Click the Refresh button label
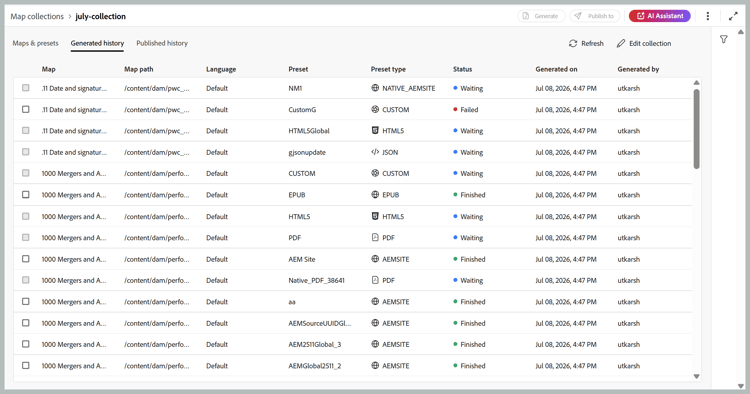Image resolution: width=750 pixels, height=394 pixels. (592, 43)
